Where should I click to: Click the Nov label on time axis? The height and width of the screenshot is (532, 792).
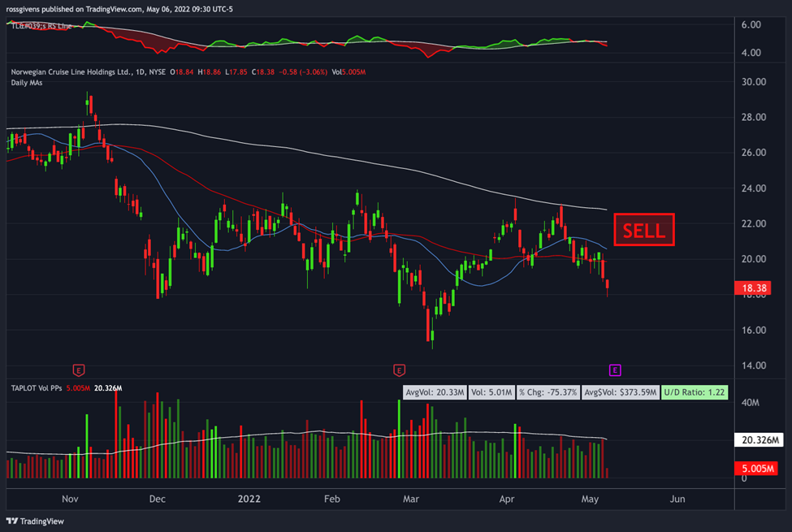tap(70, 500)
